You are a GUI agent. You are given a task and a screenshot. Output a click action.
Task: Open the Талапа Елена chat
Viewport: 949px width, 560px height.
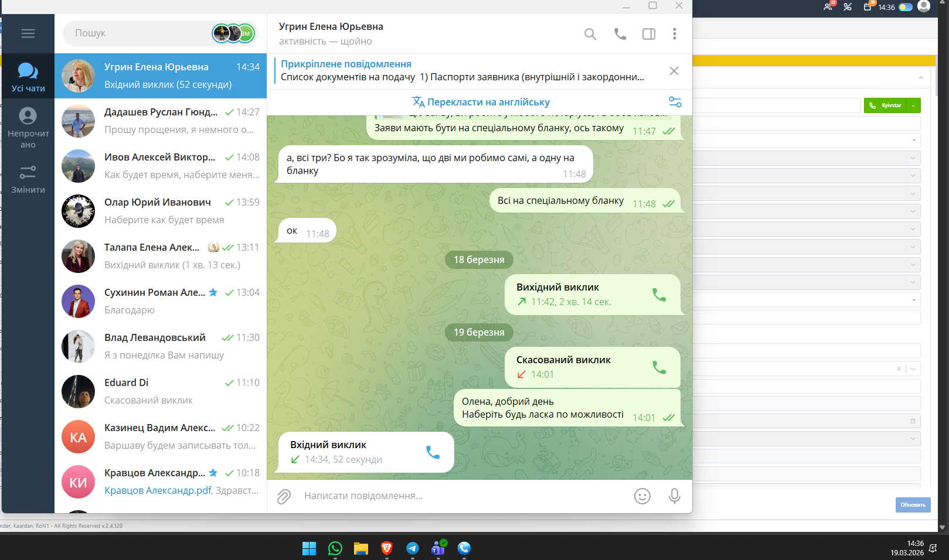[x=161, y=256]
